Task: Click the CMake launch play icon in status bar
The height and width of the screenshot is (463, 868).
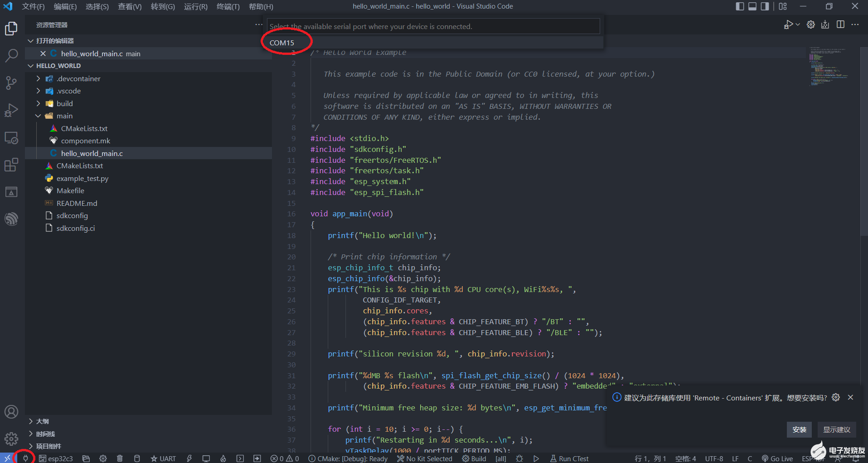Action: tap(536, 458)
